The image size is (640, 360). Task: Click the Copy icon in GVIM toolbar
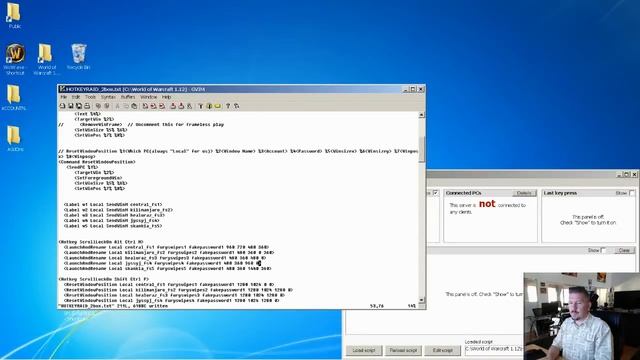click(x=126, y=106)
